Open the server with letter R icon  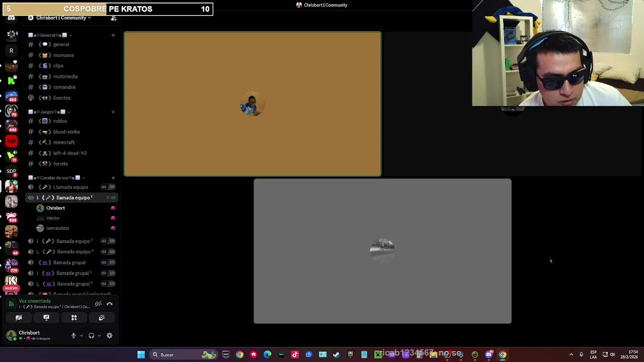pyautogui.click(x=11, y=51)
